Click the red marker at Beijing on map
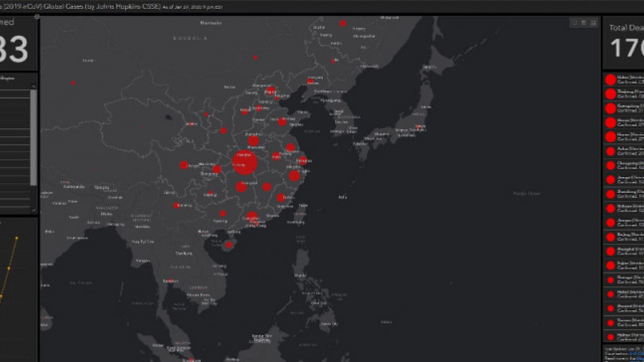The height and width of the screenshot is (362, 644). [271, 91]
